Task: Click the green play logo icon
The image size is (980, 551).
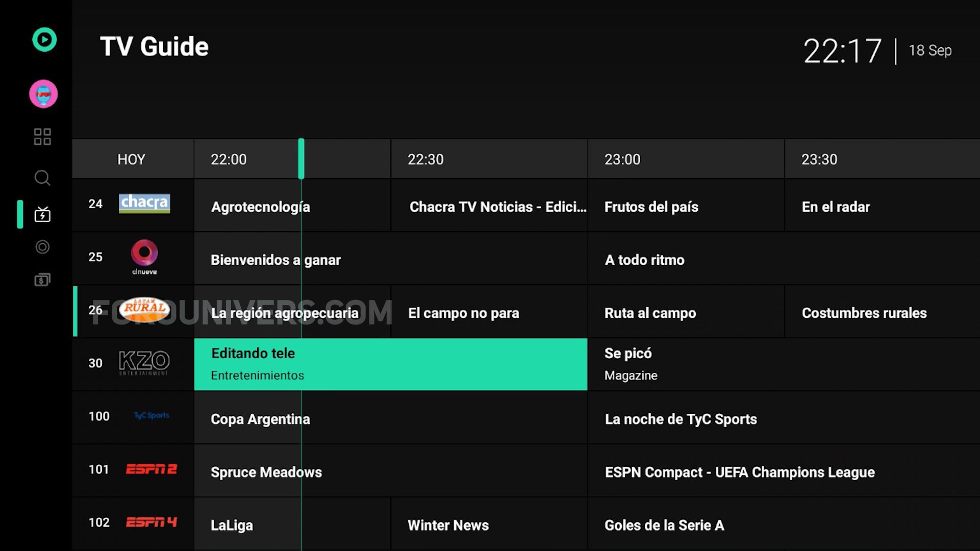Action: coord(44,40)
